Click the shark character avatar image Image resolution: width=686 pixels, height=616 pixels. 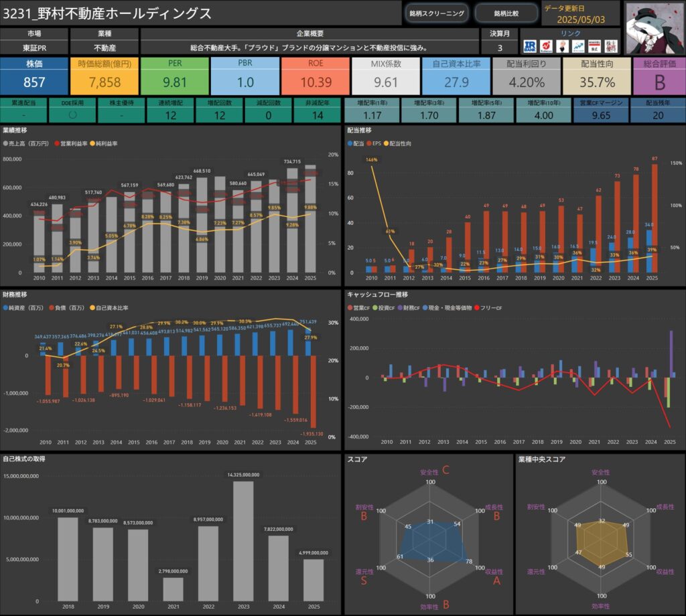tap(654, 28)
